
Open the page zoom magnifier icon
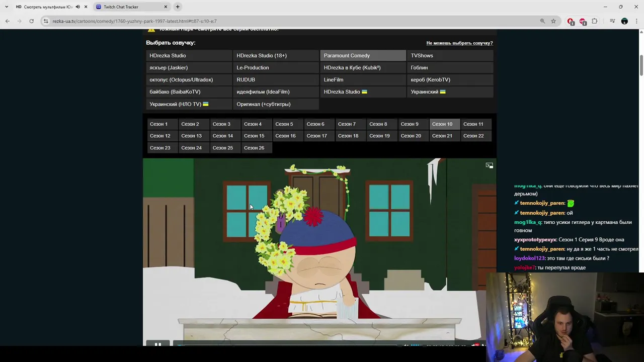point(542,21)
